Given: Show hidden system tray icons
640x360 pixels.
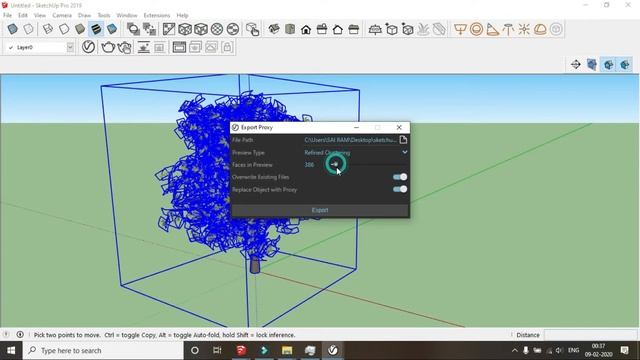Looking at the screenshot, I should point(515,350).
